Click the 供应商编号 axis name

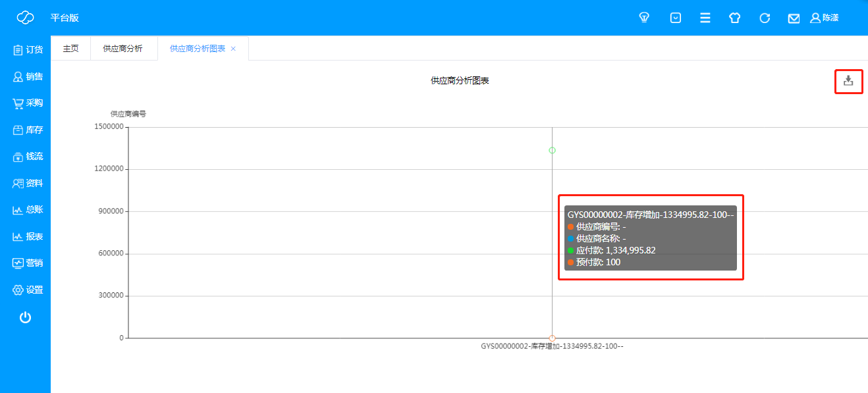point(128,114)
